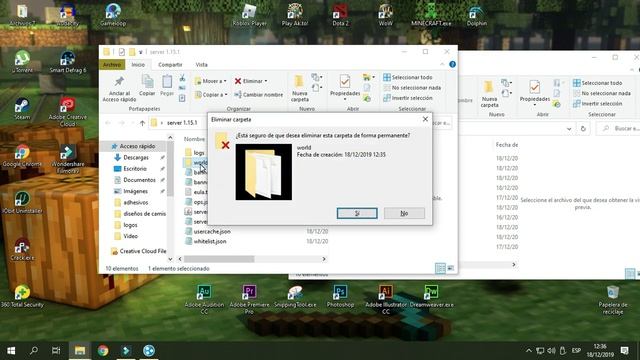Open Task View on the taskbar

coord(56,351)
